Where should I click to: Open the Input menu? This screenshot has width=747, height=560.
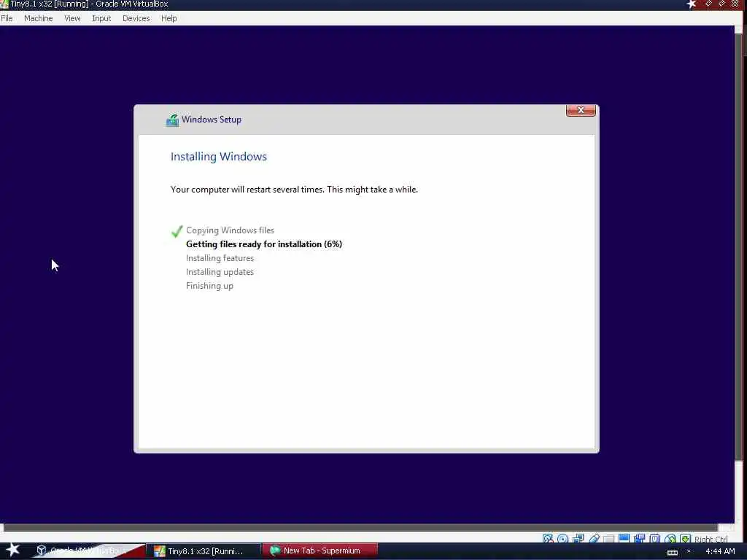pos(101,18)
